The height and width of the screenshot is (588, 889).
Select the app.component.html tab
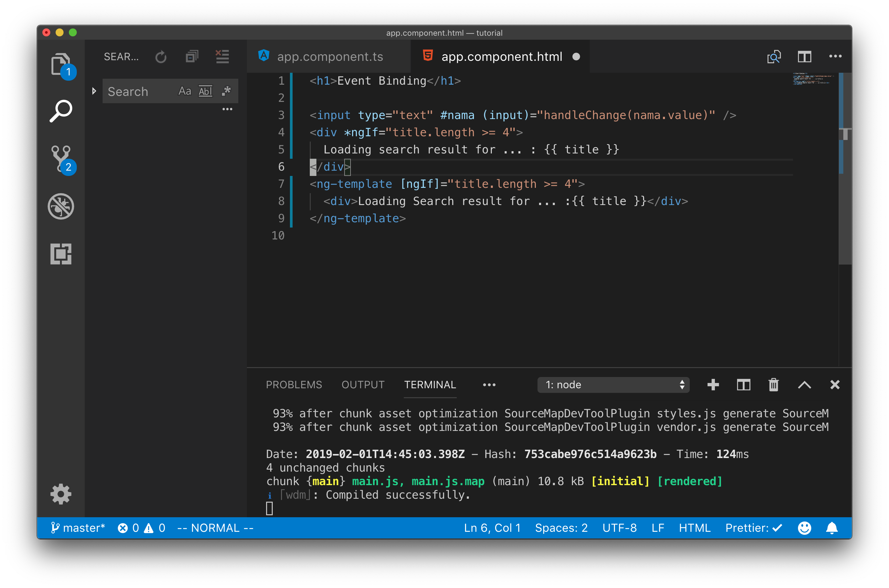pyautogui.click(x=500, y=56)
